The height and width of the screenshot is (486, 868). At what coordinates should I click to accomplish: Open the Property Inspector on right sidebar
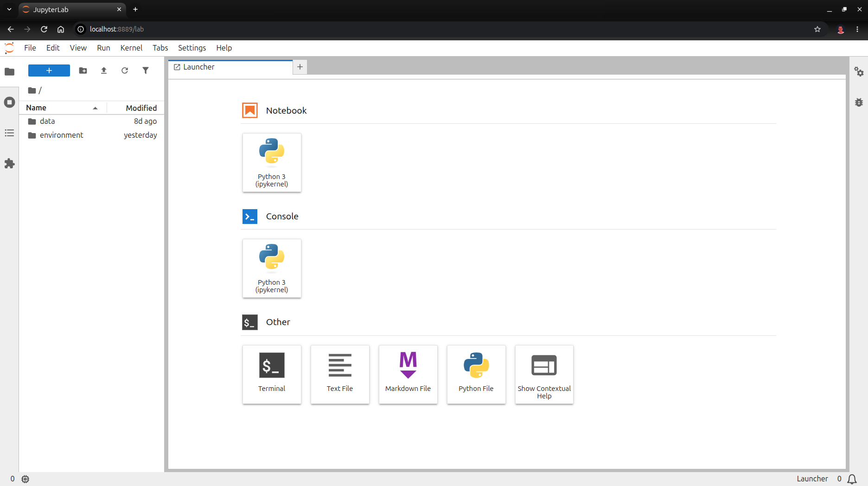pos(859,71)
